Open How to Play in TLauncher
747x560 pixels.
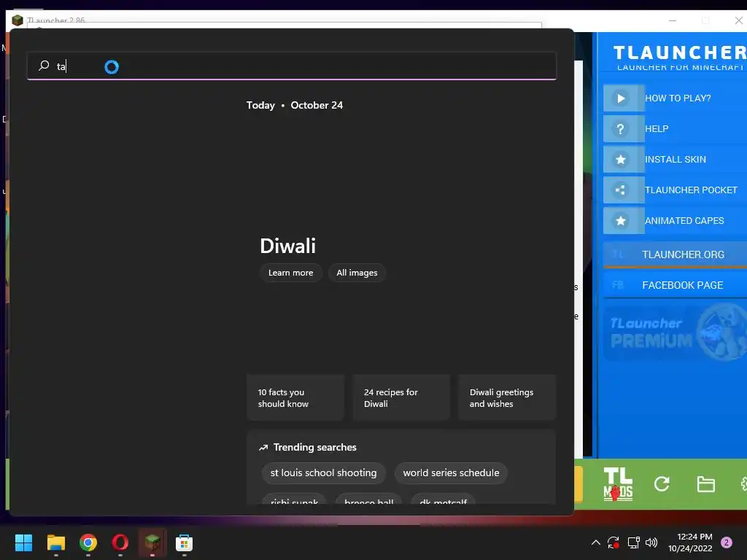coord(678,98)
